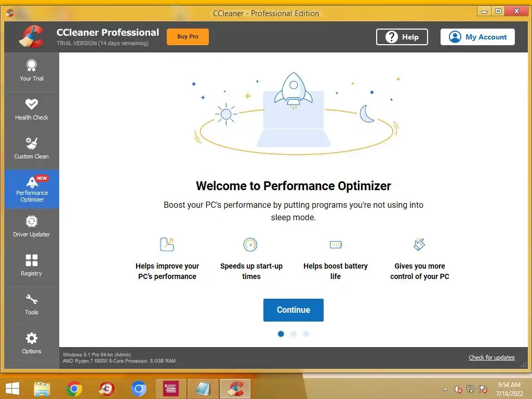This screenshot has width=532, height=399.
Task: Open the blue Chromium taskbar icon
Action: [x=139, y=389]
